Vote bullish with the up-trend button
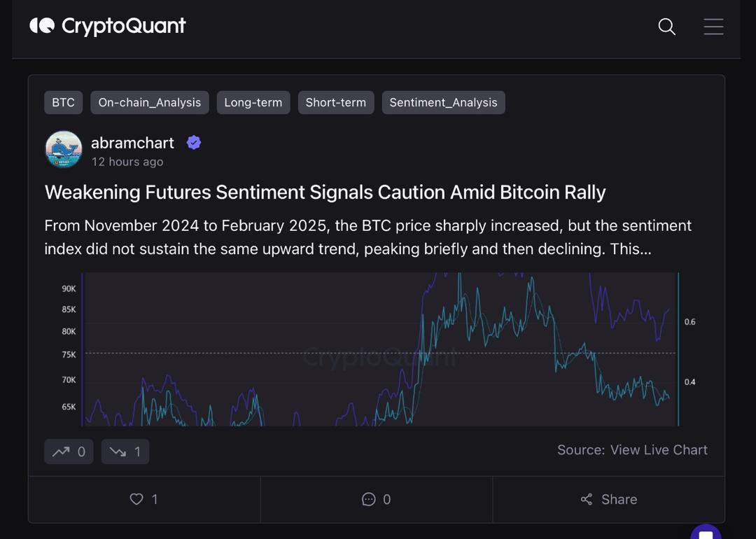The height and width of the screenshot is (539, 756). click(x=69, y=451)
